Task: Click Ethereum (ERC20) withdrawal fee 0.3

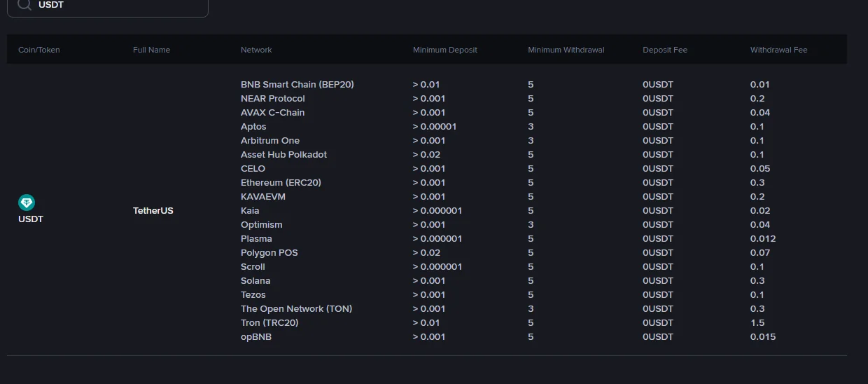Action: [757, 182]
